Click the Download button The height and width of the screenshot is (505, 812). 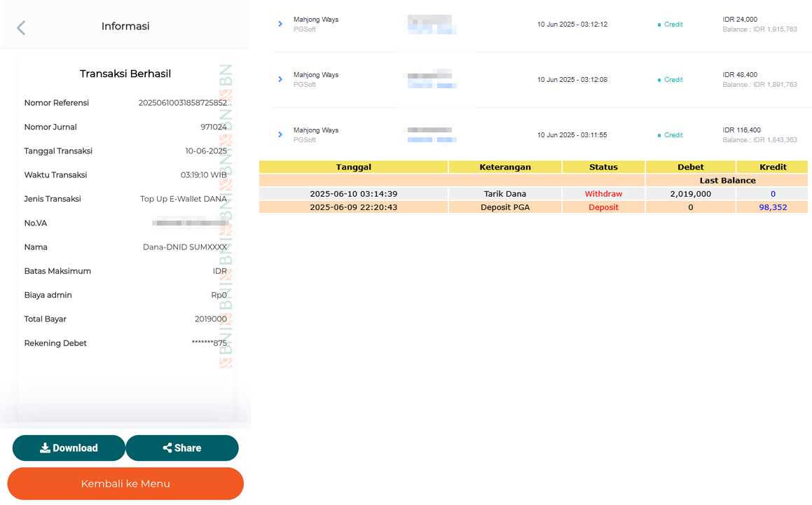(69, 448)
